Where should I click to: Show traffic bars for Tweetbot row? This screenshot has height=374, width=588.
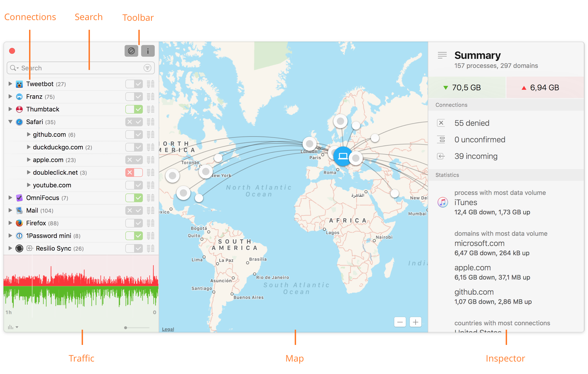coord(150,84)
